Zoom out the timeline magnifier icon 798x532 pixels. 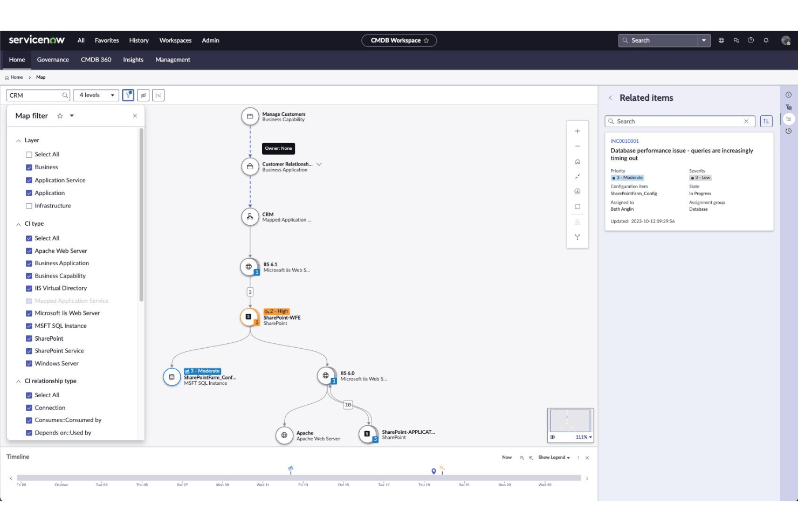coord(521,458)
